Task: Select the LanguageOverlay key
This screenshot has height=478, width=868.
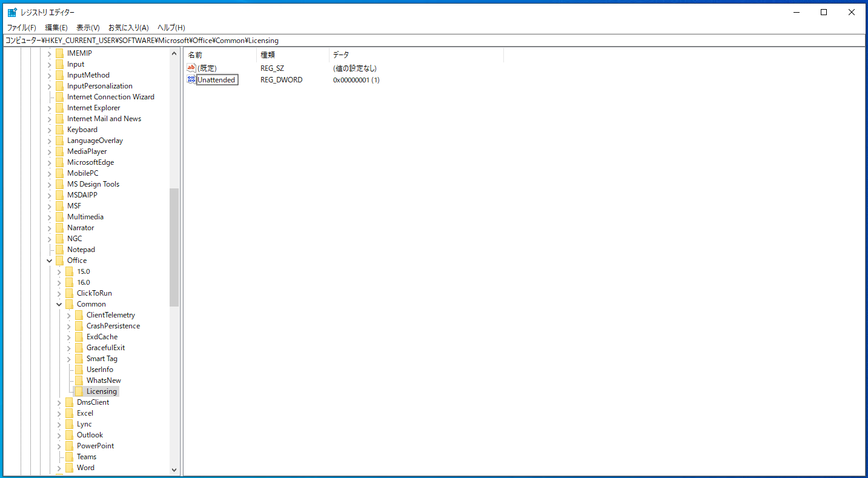Action: (95, 141)
